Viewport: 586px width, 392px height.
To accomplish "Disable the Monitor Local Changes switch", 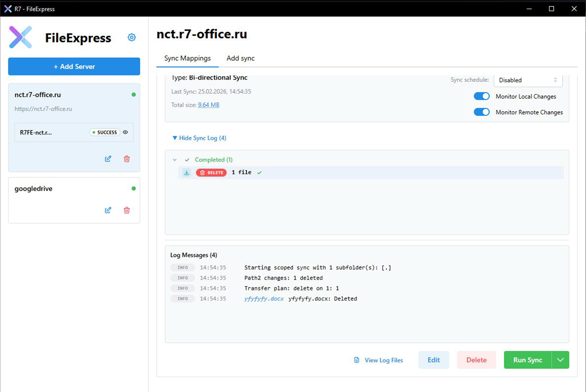I will [482, 97].
